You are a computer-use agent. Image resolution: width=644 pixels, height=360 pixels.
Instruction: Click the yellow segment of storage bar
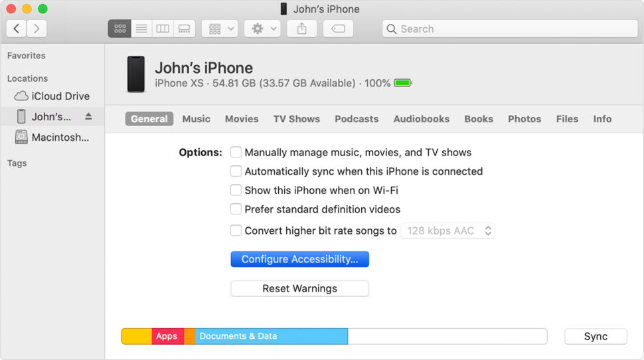[136, 336]
